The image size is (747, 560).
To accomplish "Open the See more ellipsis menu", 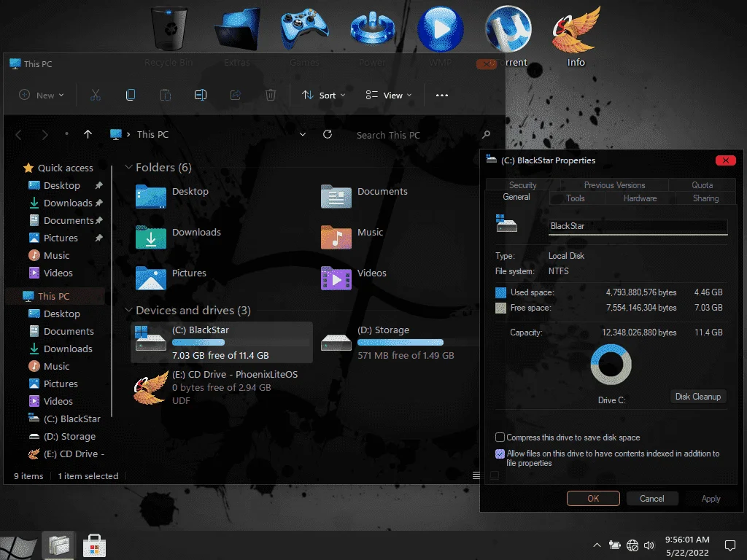I will click(441, 95).
